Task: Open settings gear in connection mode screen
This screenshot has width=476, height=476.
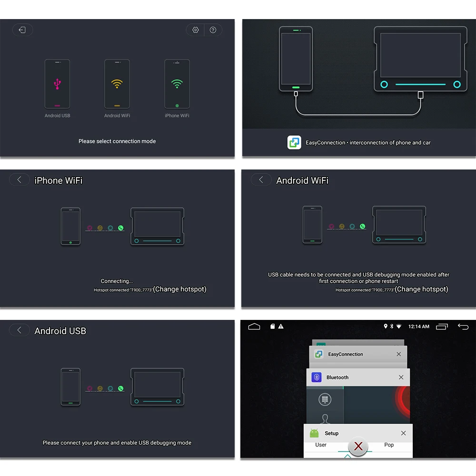Action: [x=196, y=30]
